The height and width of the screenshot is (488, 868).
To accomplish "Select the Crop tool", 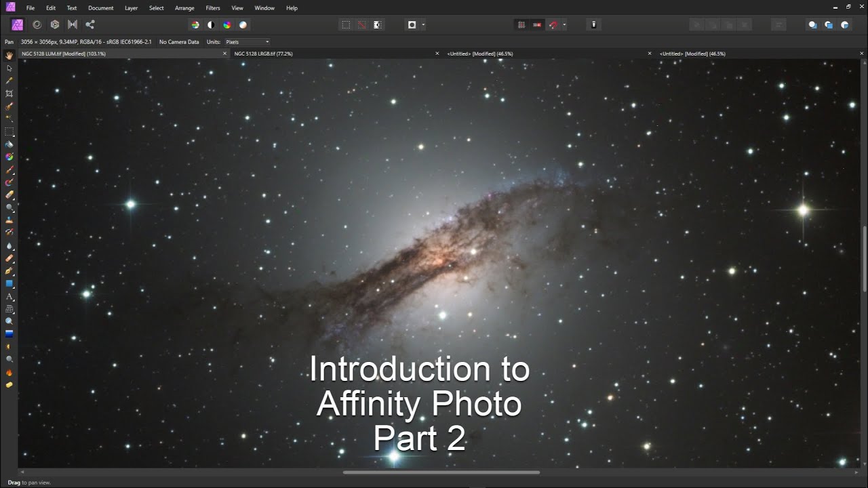I will (9, 94).
